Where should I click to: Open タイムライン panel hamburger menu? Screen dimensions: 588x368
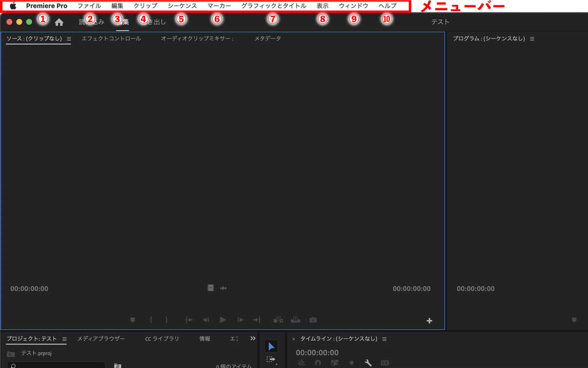click(384, 339)
